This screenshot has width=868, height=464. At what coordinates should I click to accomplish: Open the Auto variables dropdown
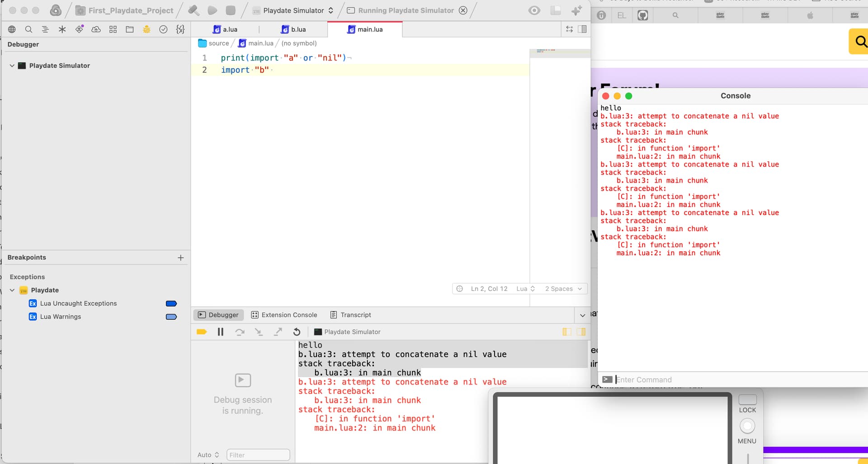coord(208,455)
